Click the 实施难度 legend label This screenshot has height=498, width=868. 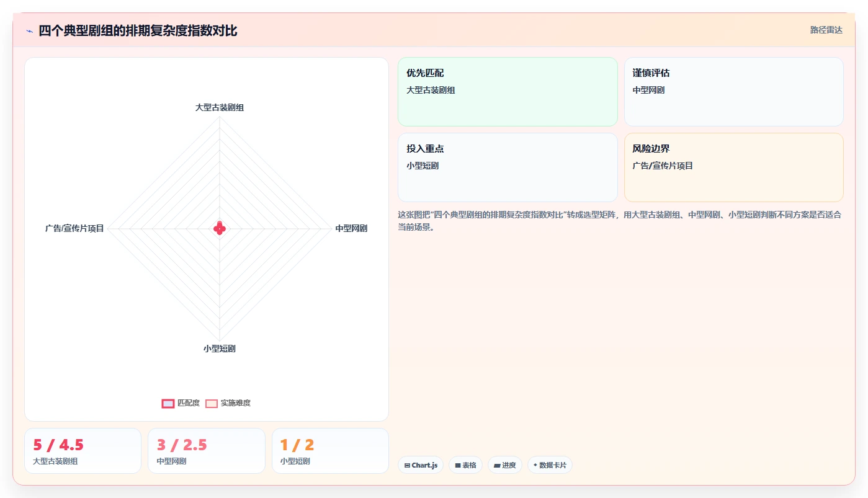236,403
